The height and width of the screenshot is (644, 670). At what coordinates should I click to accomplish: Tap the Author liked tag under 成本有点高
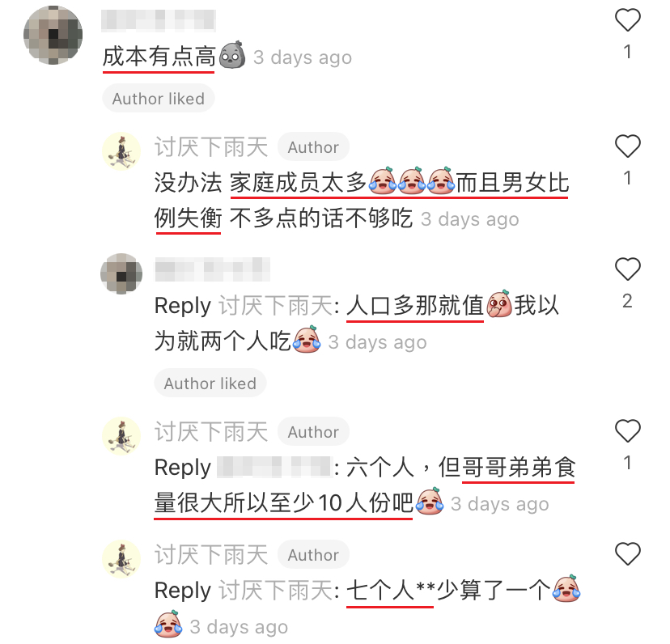click(x=159, y=98)
